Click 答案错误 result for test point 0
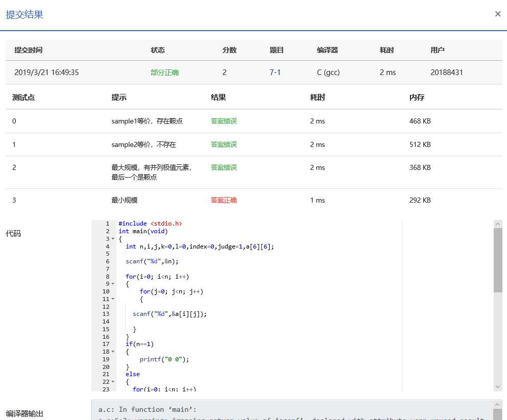Viewport: 507px width, 420px height. [x=224, y=121]
